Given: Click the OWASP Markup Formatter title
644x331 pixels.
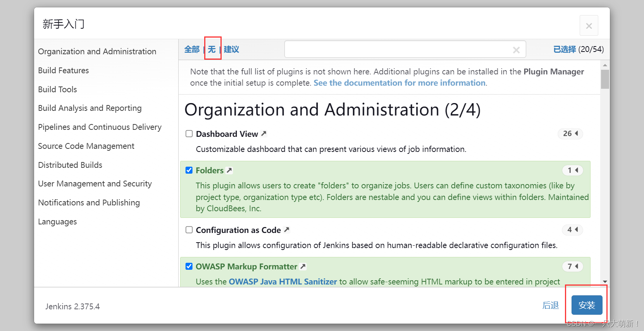Looking at the screenshot, I should click(x=246, y=267).
